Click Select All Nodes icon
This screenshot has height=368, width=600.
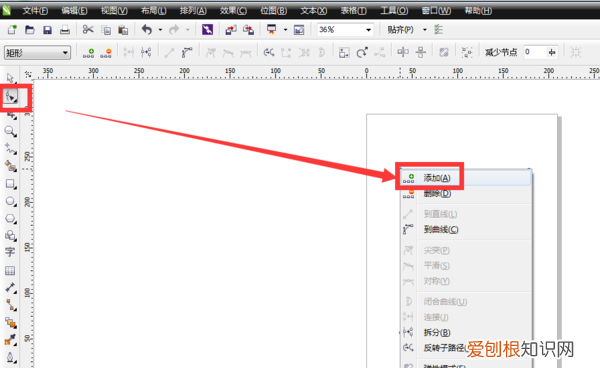tap(467, 52)
